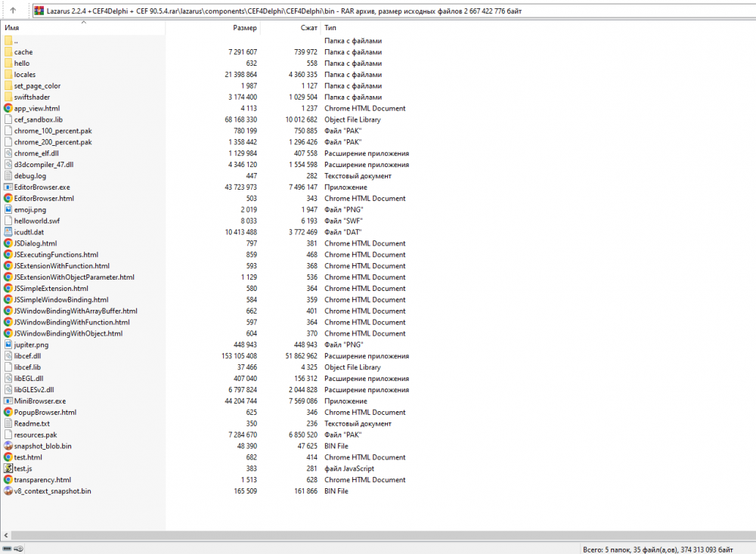Screen dimensions: 756x554
Task: Click the size value 21 398 864
Action: [241, 75]
